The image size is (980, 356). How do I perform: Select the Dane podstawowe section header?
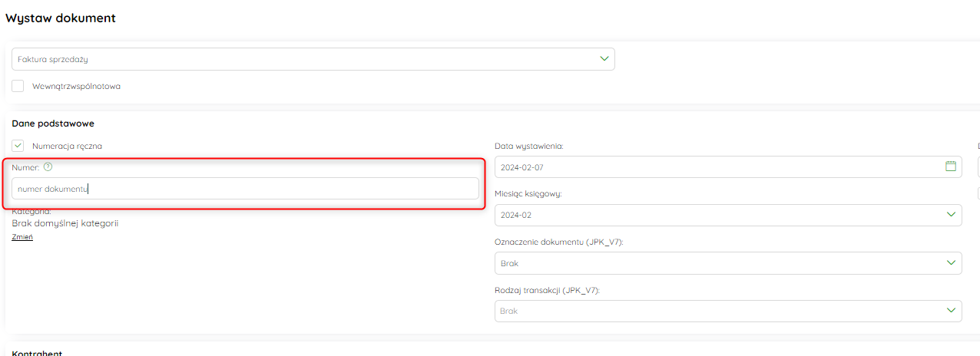53,124
